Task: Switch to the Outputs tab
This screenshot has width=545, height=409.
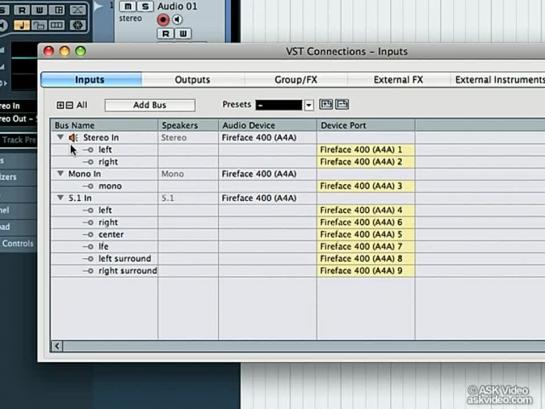Action: click(x=192, y=80)
